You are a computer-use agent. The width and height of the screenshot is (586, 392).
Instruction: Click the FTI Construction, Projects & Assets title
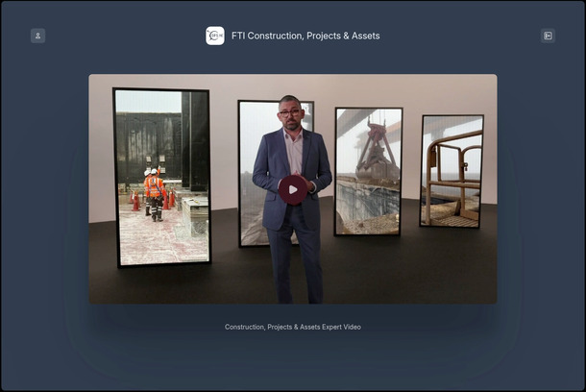pyautogui.click(x=305, y=36)
